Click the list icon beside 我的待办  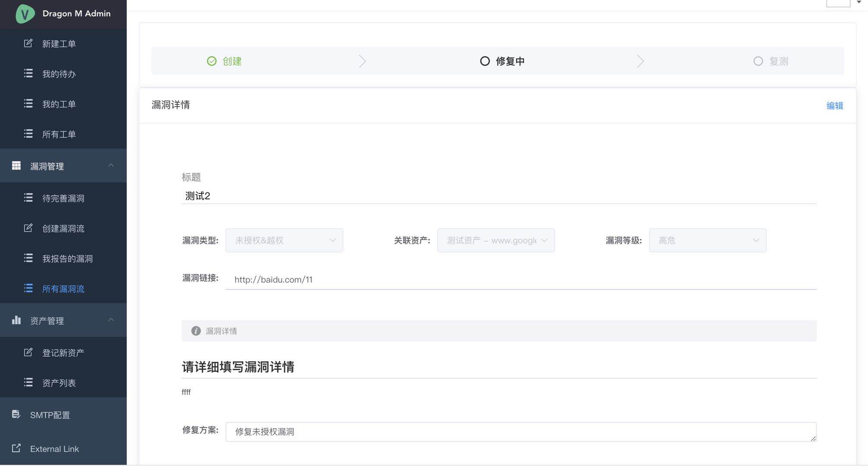[x=28, y=73]
